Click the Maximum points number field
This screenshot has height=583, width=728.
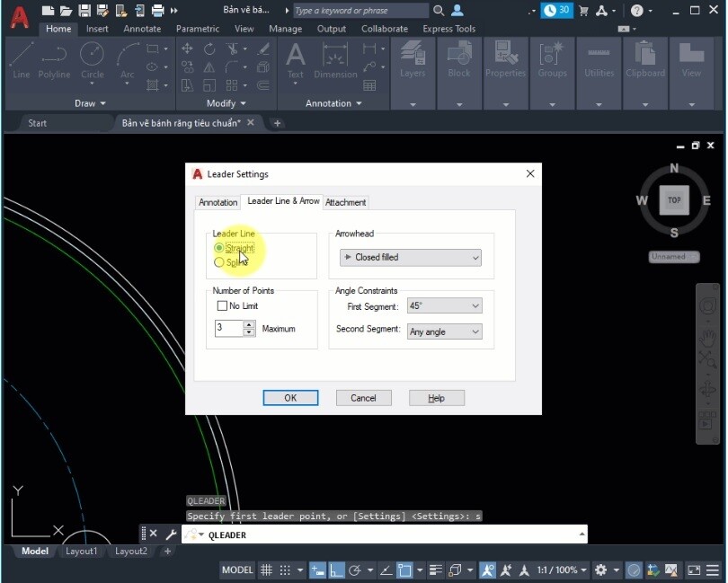[228, 329]
